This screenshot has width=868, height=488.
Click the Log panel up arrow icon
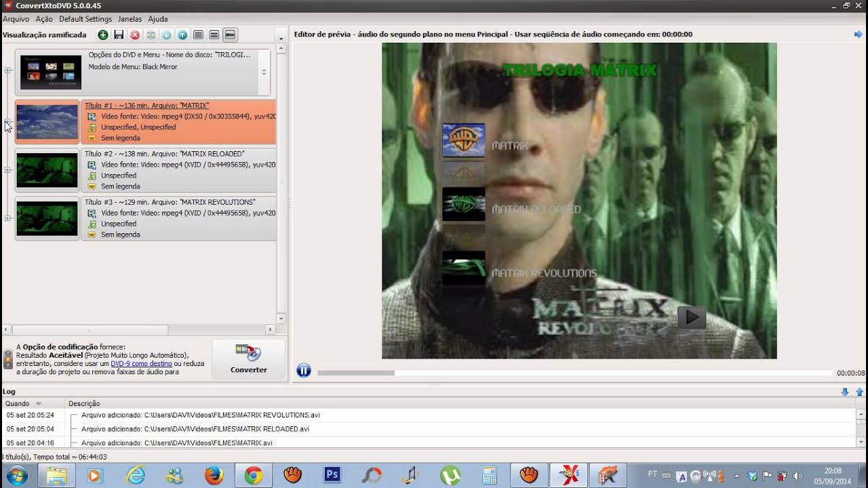(x=859, y=392)
